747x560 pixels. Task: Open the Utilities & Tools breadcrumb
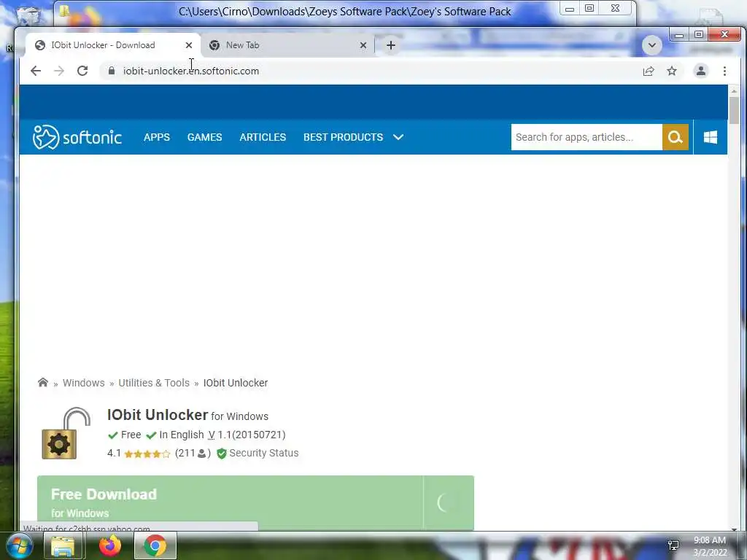pyautogui.click(x=154, y=383)
